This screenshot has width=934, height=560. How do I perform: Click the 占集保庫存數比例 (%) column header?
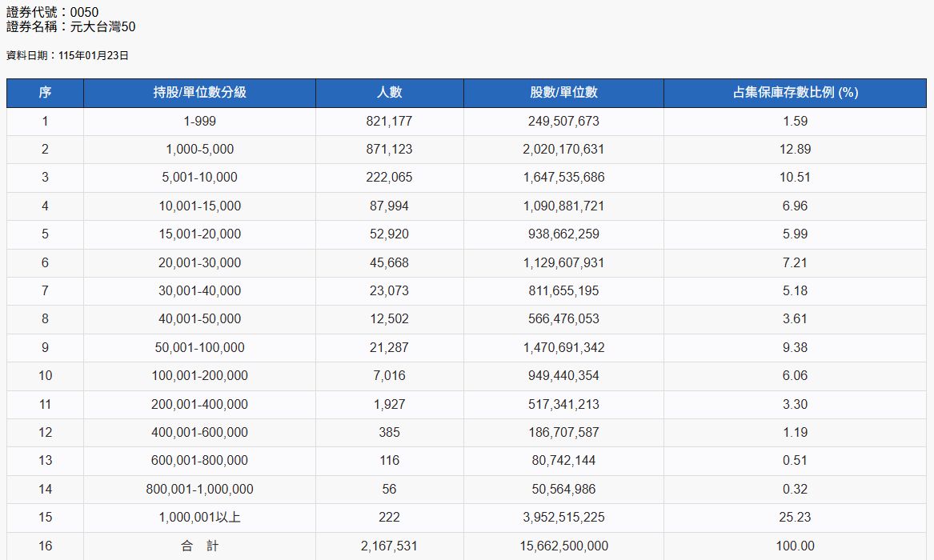click(x=795, y=93)
